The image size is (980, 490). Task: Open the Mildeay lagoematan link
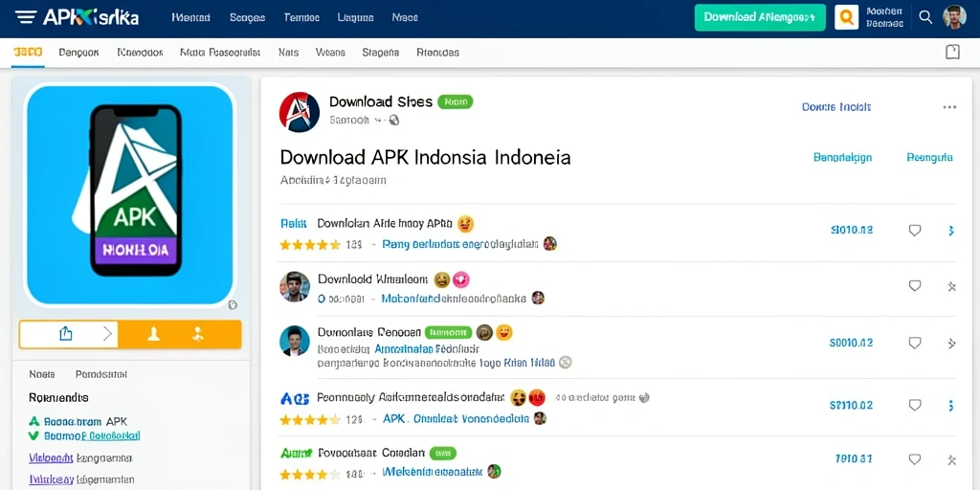(x=81, y=480)
